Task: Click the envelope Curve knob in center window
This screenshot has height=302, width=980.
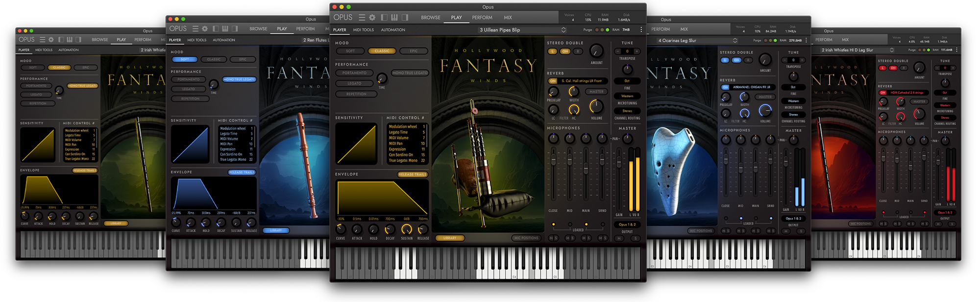Action: pos(341,229)
